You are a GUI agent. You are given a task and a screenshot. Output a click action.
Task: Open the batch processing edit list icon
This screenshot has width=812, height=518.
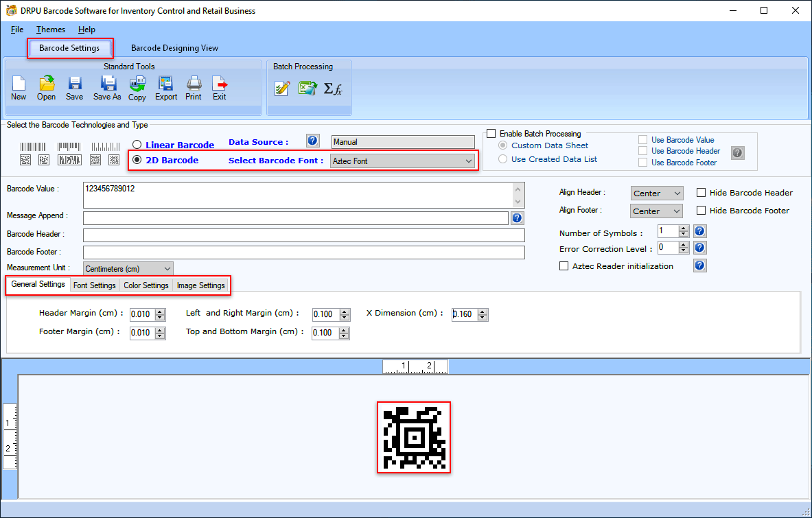pos(282,89)
